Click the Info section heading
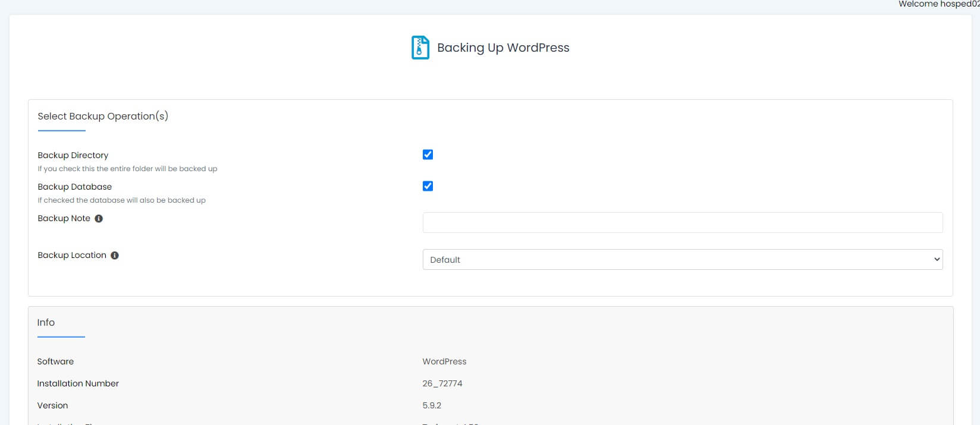Screen dimensions: 980x425 (46, 322)
